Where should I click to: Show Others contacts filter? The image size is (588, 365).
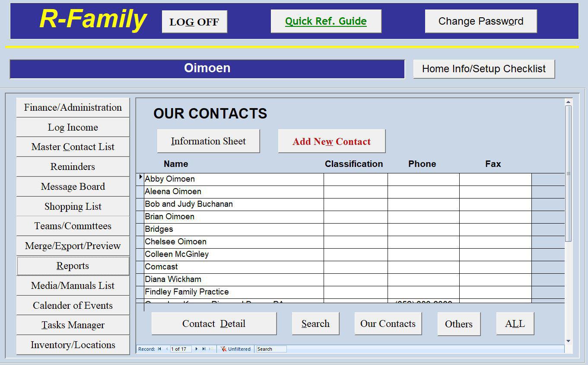point(458,324)
